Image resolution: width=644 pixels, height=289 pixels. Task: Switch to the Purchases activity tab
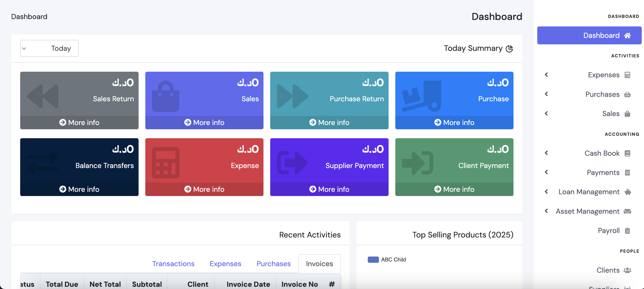[273, 263]
